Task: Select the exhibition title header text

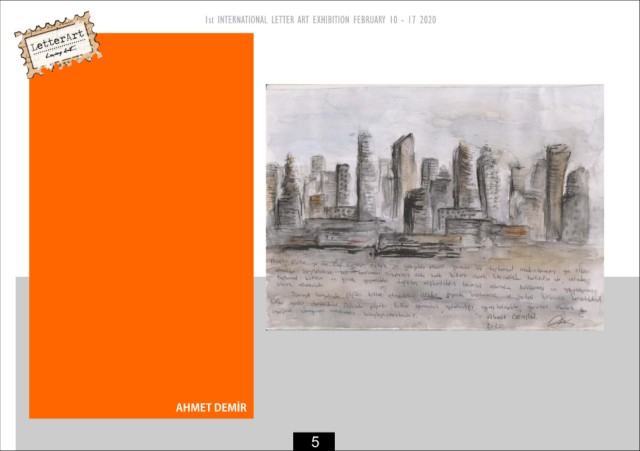Action: (320, 20)
